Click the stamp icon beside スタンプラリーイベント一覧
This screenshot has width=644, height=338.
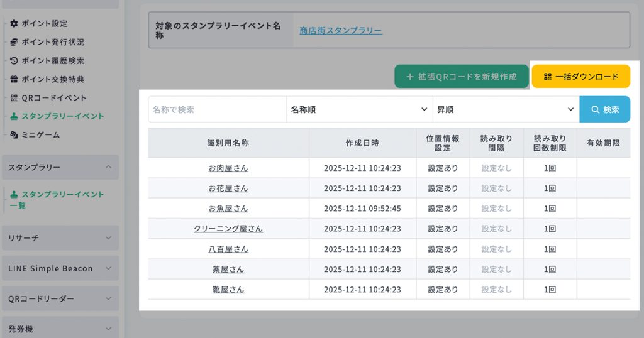pyautogui.click(x=14, y=194)
